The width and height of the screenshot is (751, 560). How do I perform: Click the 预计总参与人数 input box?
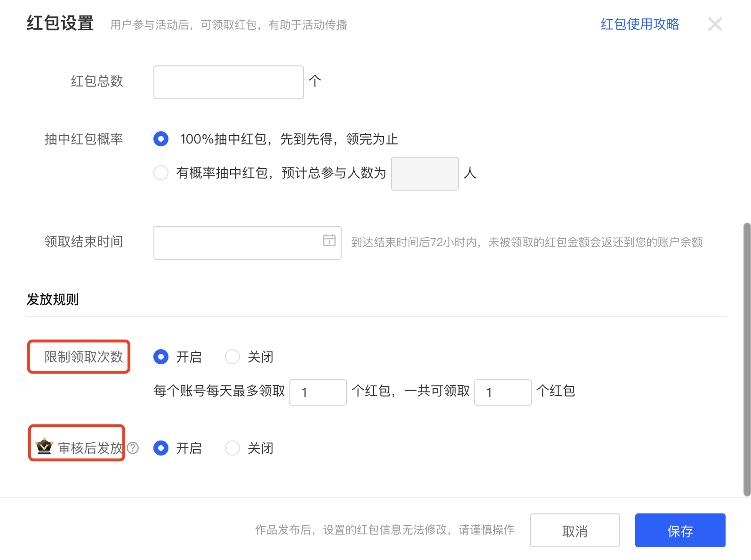click(x=424, y=174)
